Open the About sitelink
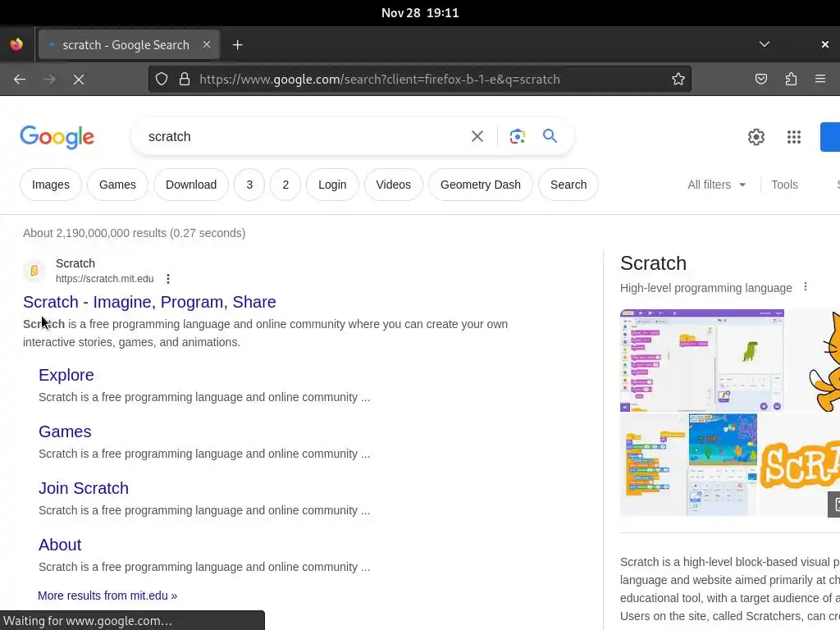The width and height of the screenshot is (840, 630). (x=60, y=545)
